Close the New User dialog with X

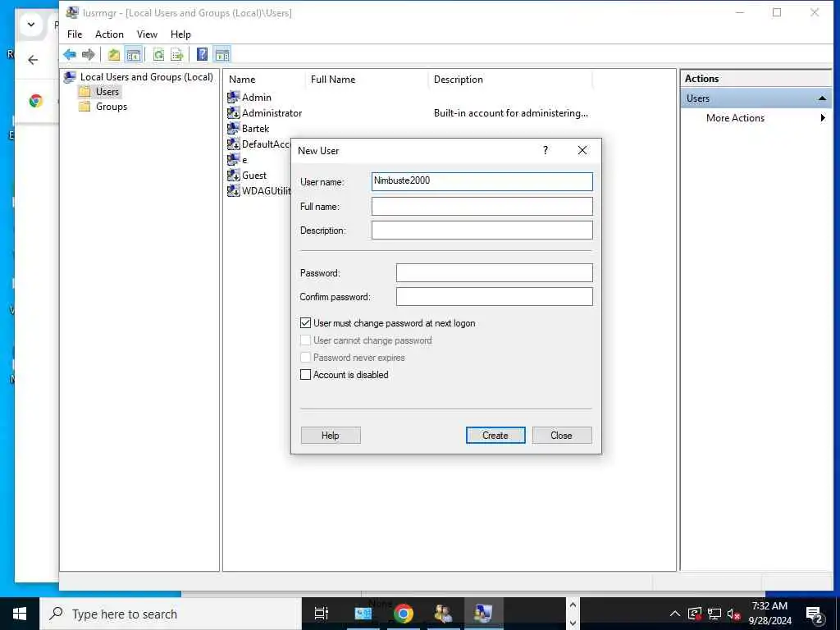pyautogui.click(x=582, y=151)
